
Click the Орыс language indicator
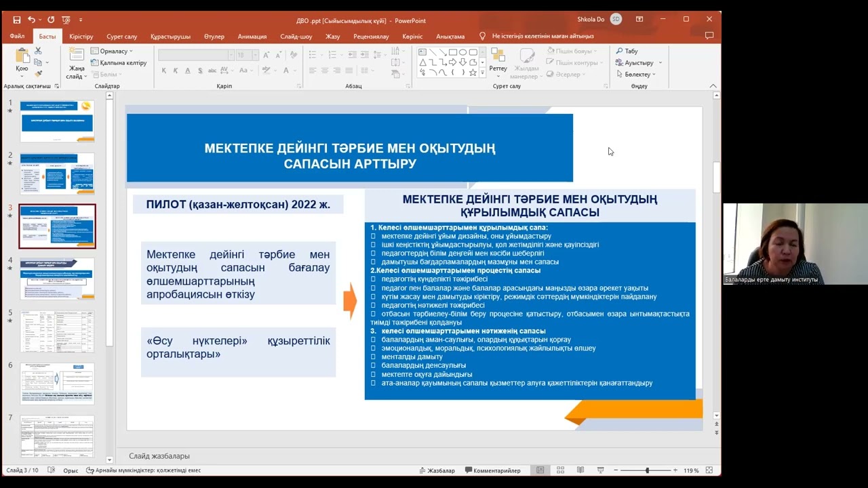[x=71, y=470]
